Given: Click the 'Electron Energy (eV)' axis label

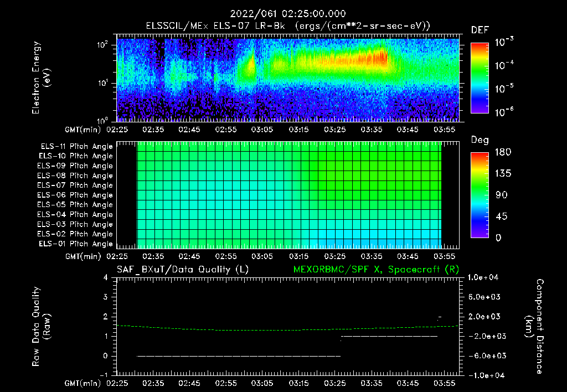Looking at the screenshot, I should click(x=41, y=78).
